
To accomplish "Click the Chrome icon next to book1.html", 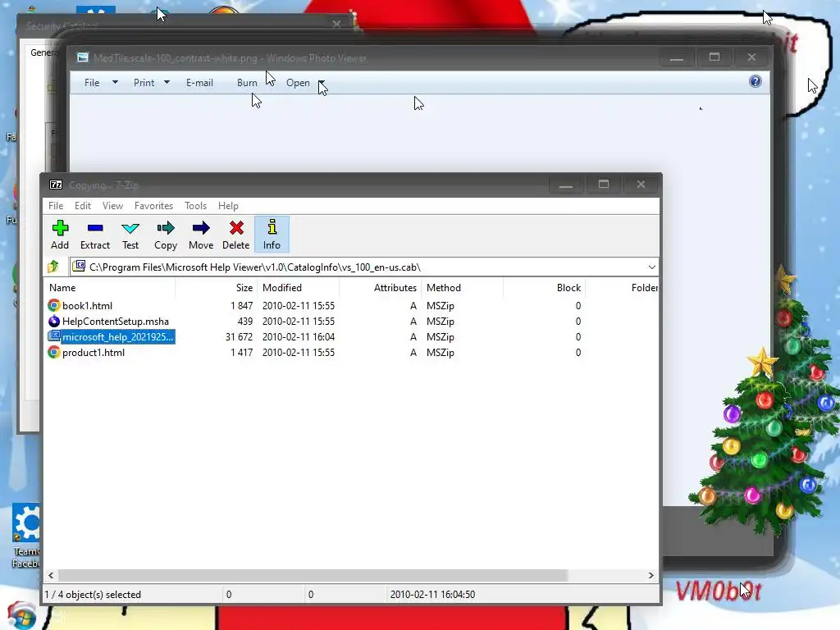I will (x=53, y=305).
